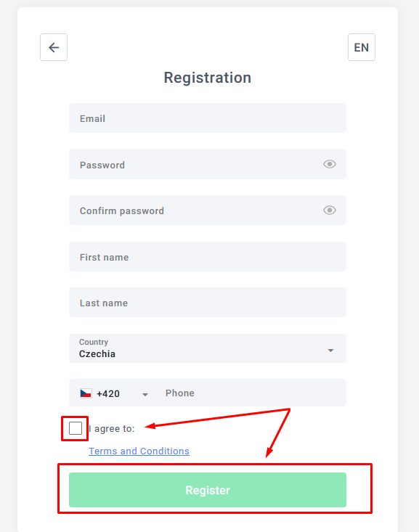Focus the Last name field
This screenshot has height=532, width=419.
[x=208, y=303]
